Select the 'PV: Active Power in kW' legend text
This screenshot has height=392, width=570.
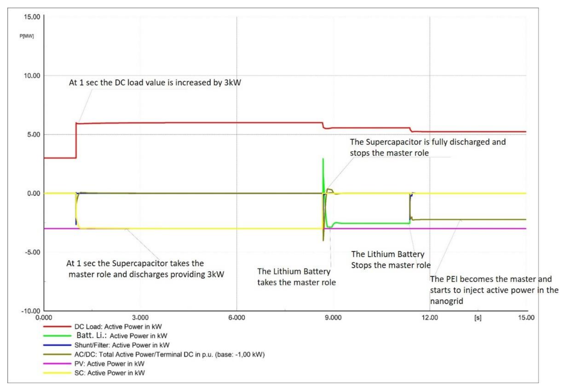tap(109, 364)
